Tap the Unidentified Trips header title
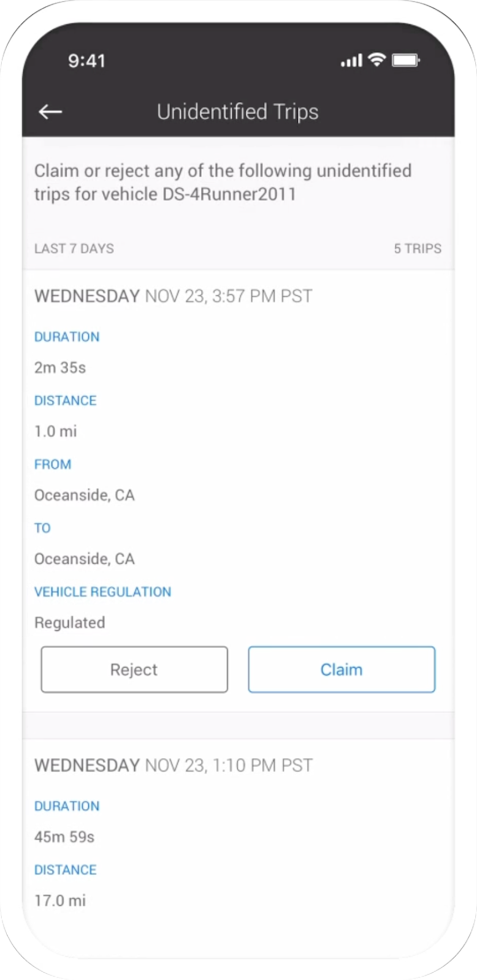The height and width of the screenshot is (980, 477). point(238,111)
